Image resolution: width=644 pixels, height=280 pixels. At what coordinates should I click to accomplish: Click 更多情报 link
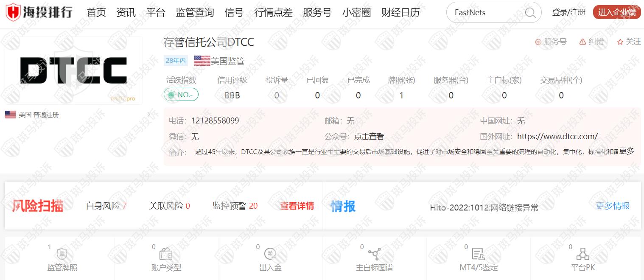tap(613, 206)
